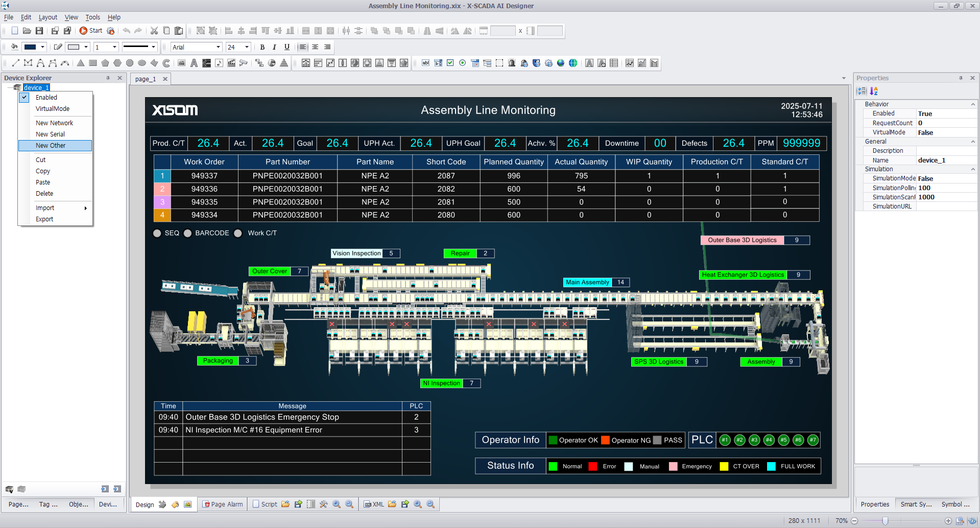The width and height of the screenshot is (980, 528).
Task: Select VirtualMode in context menu
Action: coord(55,109)
